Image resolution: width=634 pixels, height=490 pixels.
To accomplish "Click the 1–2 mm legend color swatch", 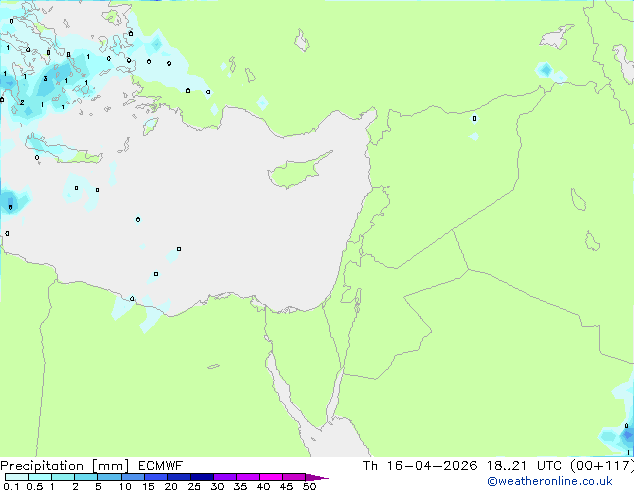I will click(x=63, y=477).
